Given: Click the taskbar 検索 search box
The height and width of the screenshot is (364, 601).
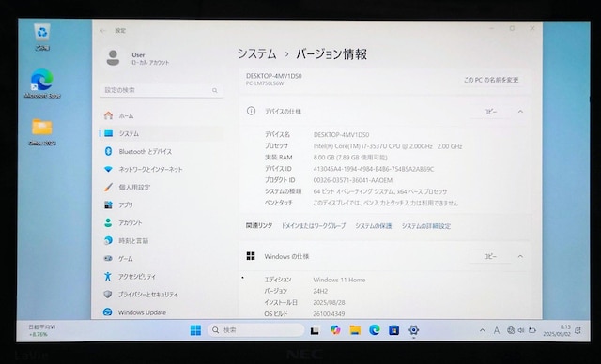Looking at the screenshot, I should [x=256, y=330].
